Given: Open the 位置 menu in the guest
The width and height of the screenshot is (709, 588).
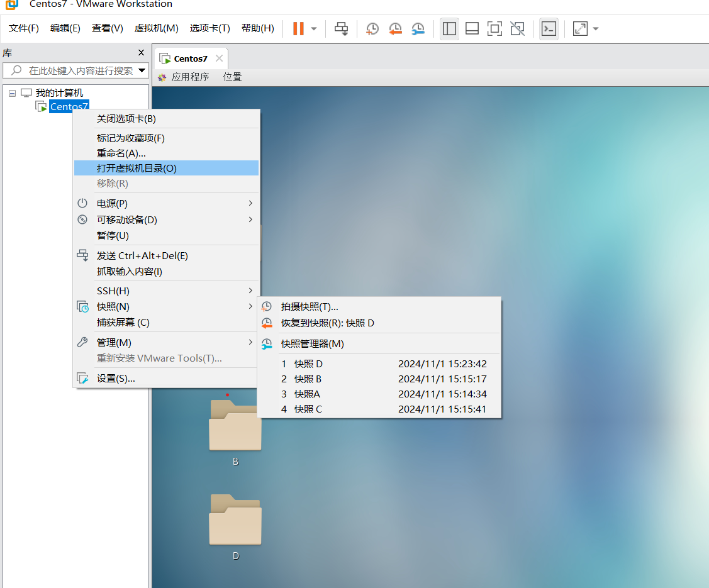Looking at the screenshot, I should click(x=232, y=77).
